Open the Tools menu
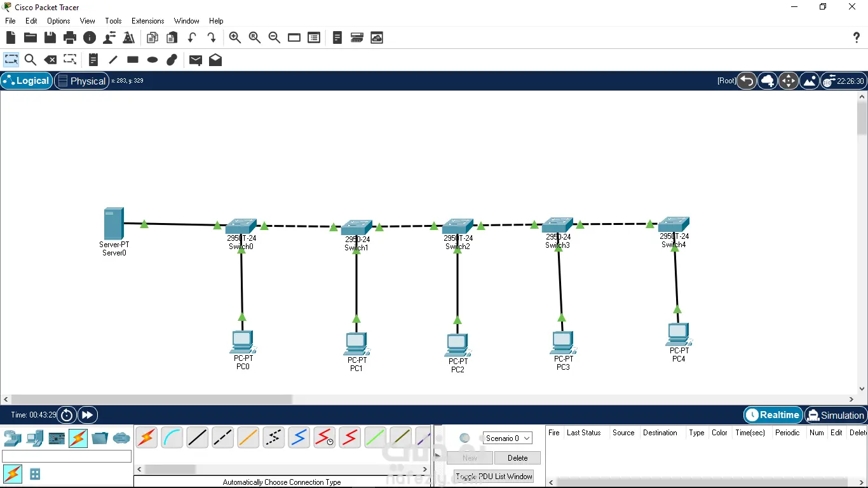Screen dimensions: 868x488 pos(113,21)
